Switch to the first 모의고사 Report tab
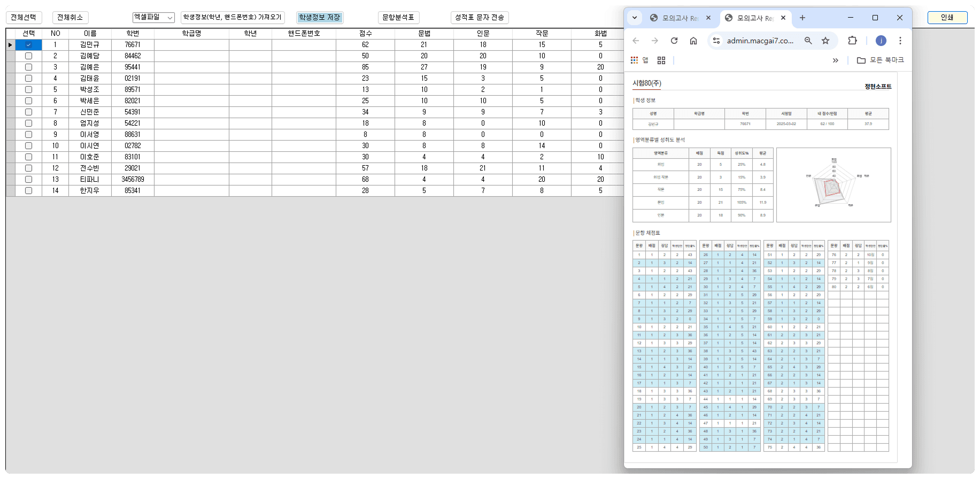This screenshot has width=980, height=479. pyautogui.click(x=680, y=18)
